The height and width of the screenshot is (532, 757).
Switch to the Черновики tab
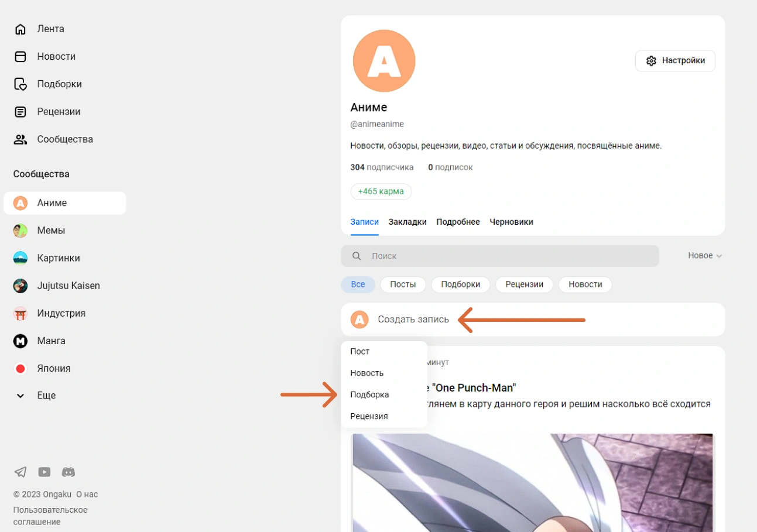click(x=511, y=222)
